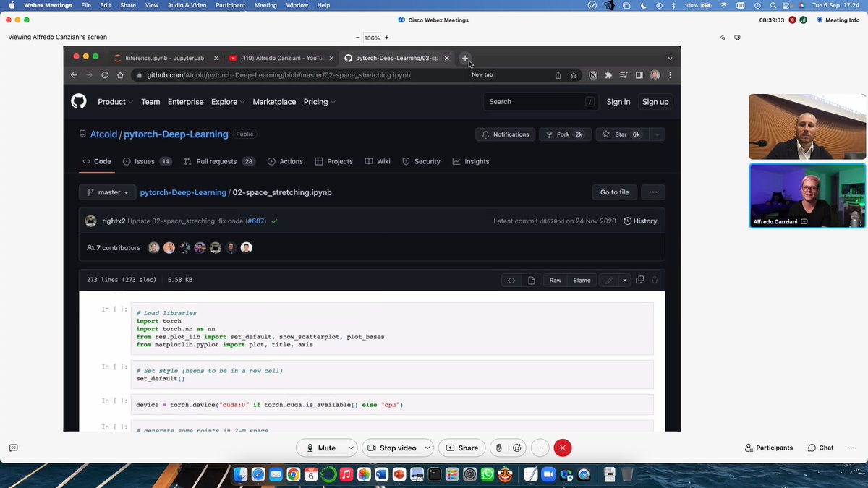This screenshot has width=868, height=488.
Task: Click the red recording indicator icon
Action: click(793, 20)
